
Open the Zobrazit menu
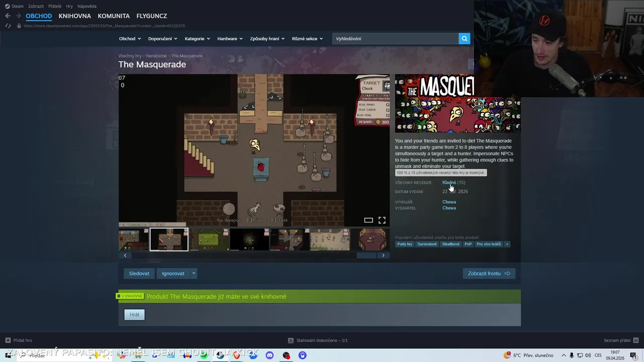pos(36,6)
